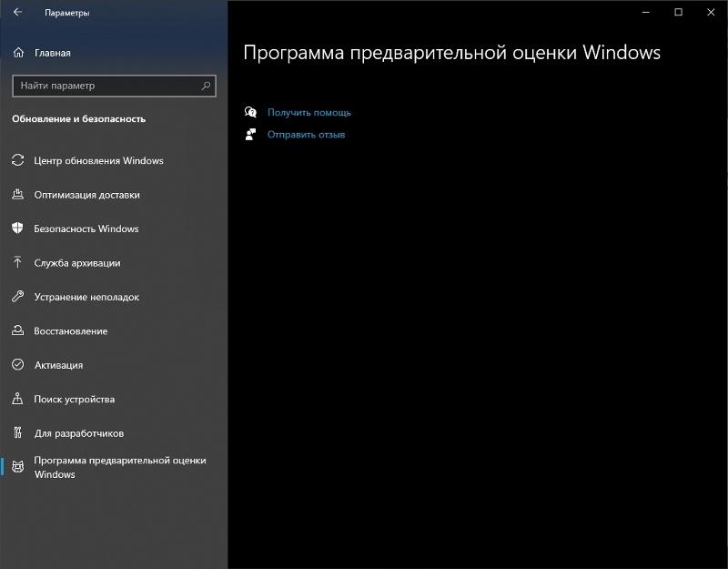Click the Служба архивации arrow icon

(17, 262)
